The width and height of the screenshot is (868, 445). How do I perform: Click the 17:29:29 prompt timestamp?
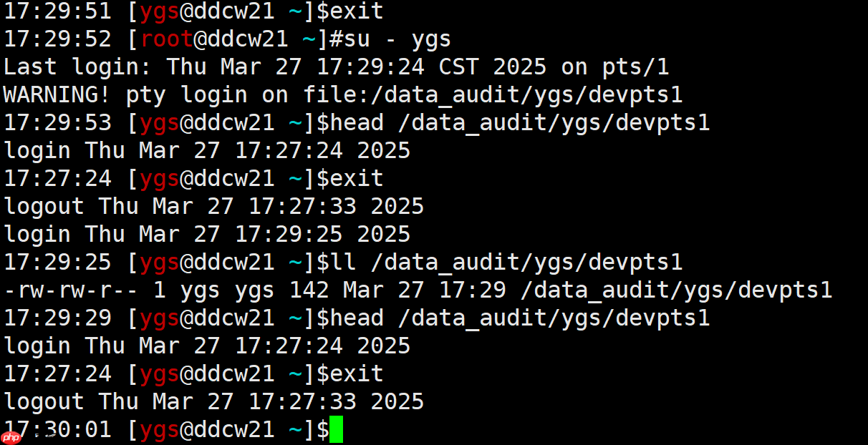coord(57,318)
